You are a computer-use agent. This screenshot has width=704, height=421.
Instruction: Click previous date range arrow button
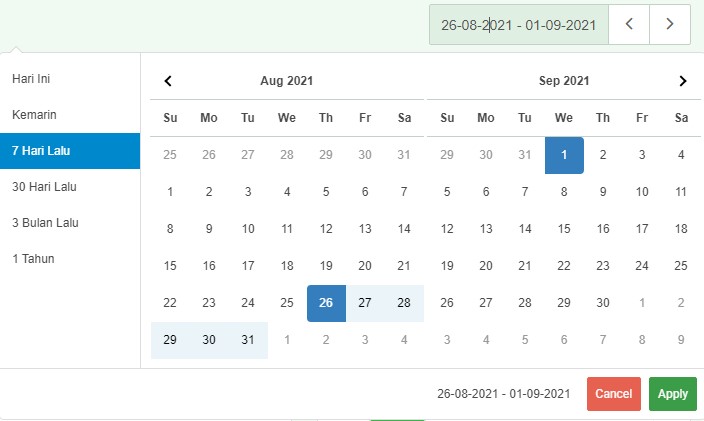[x=629, y=25]
